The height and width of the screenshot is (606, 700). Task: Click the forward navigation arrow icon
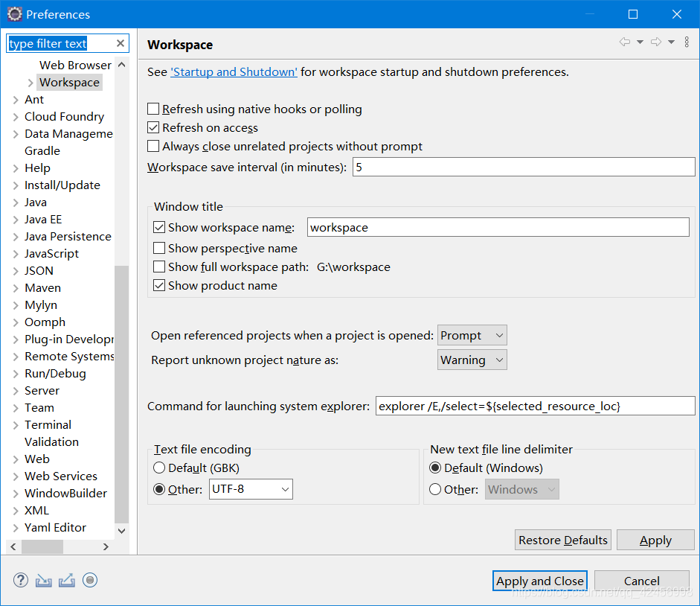[x=656, y=42]
